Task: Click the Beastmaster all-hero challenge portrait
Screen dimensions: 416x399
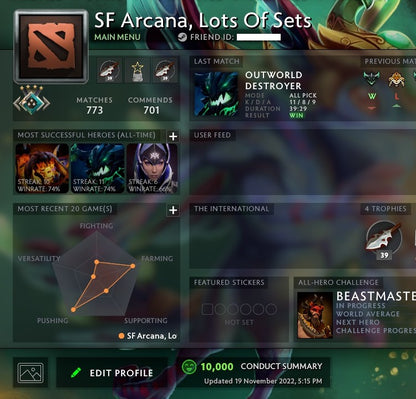Action: (x=315, y=315)
